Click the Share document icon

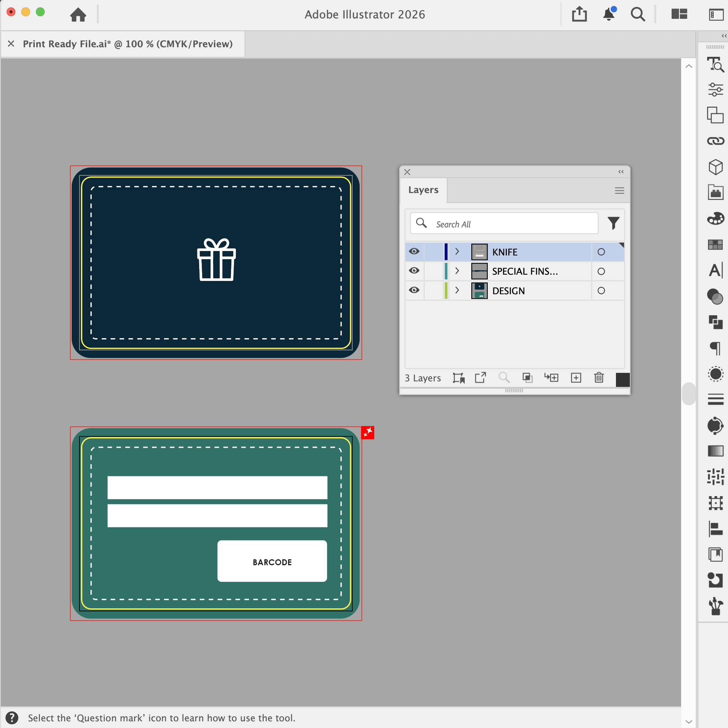[x=579, y=14]
